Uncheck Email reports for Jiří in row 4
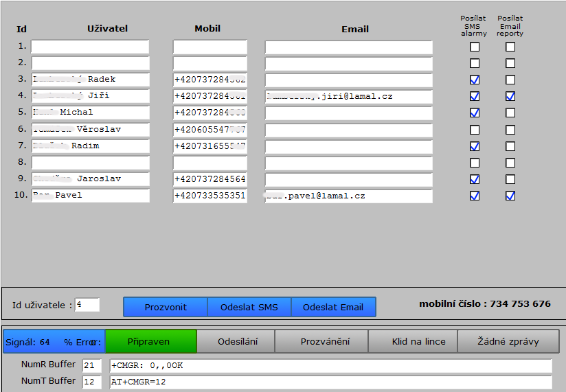566x392 pixels. 510,96
